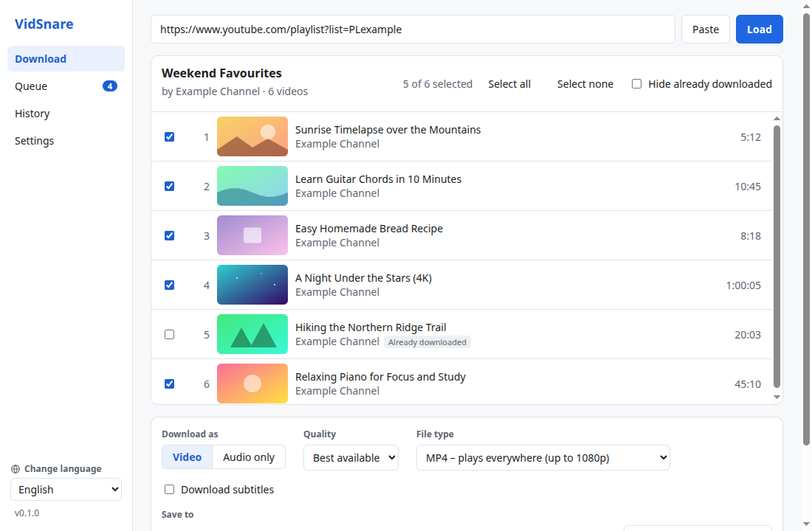Click the v0.1.0 version label

tap(27, 513)
